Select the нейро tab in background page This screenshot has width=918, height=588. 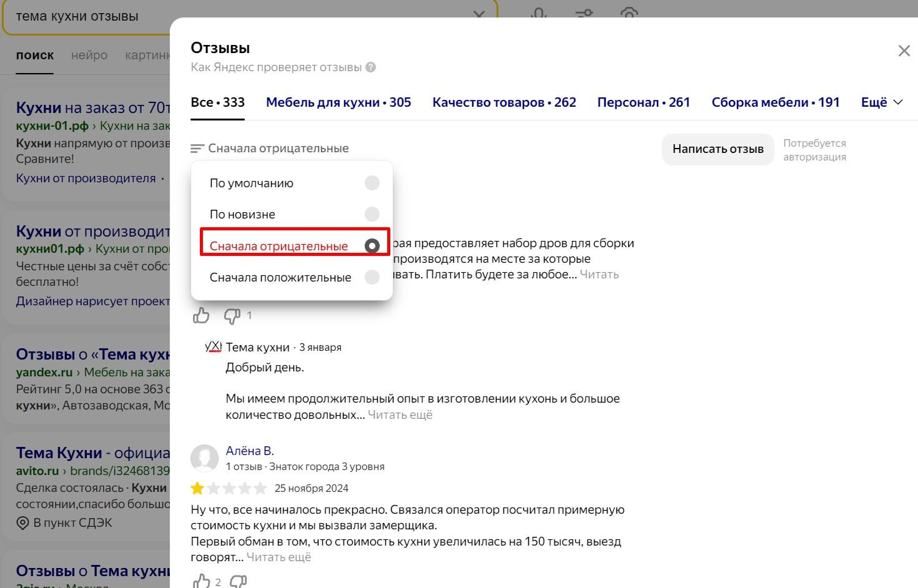[x=89, y=55]
